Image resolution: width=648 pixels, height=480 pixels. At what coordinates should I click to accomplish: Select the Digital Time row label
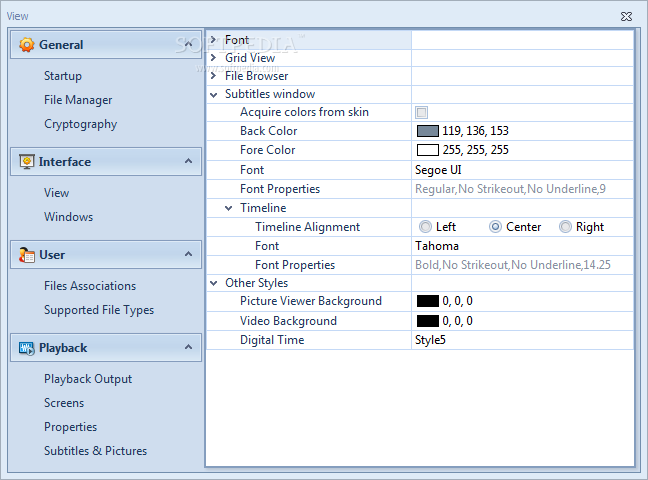click(272, 340)
